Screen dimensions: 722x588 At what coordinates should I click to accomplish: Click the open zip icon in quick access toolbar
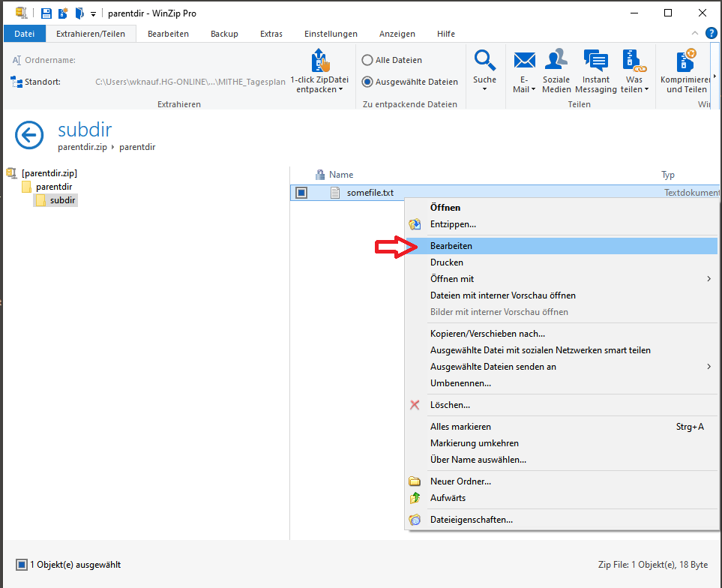79,13
